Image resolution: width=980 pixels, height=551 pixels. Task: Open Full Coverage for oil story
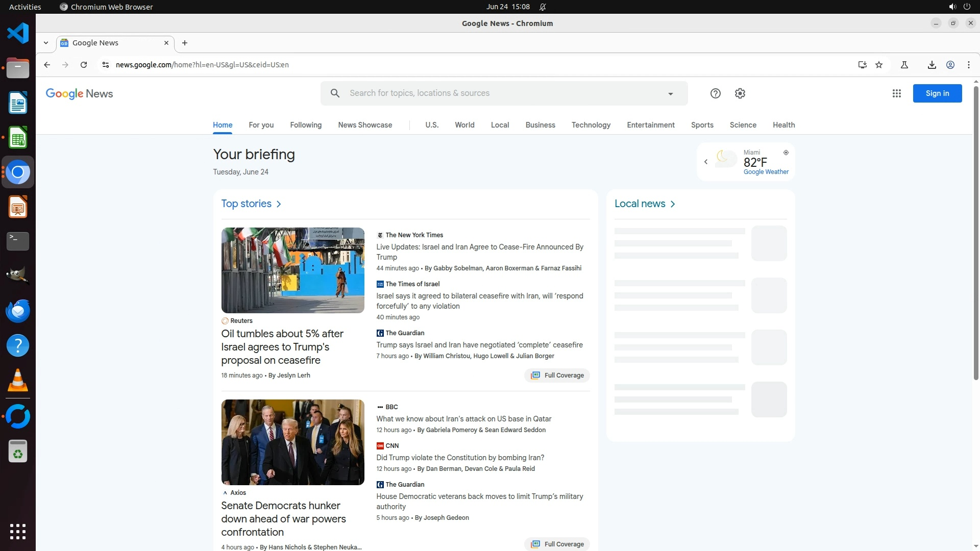(x=557, y=375)
